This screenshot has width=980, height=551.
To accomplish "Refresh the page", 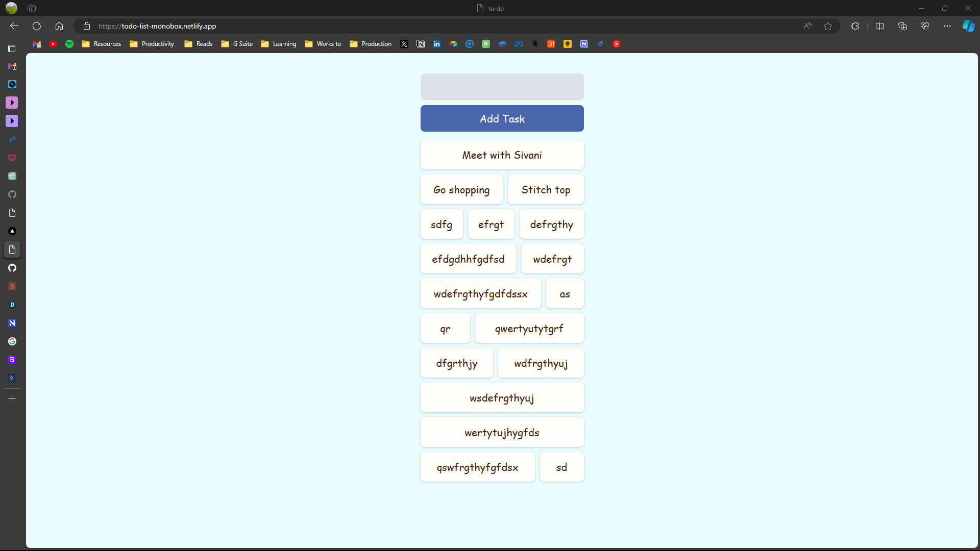I will pos(37,26).
